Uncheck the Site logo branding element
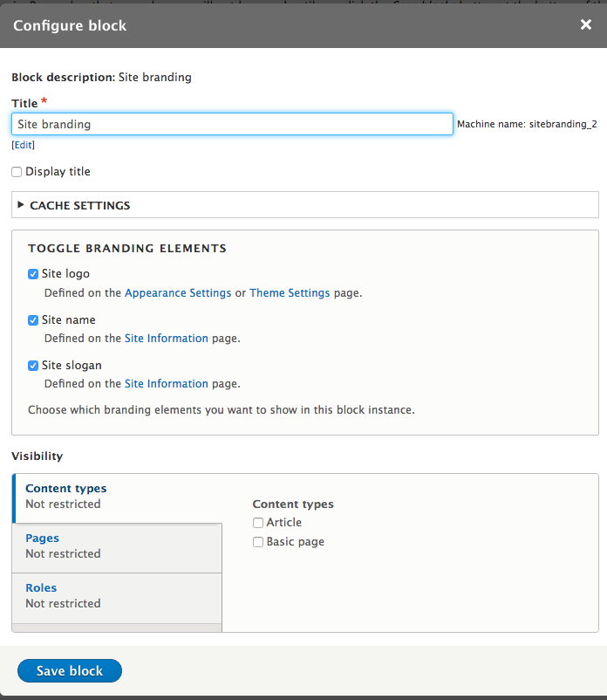The height and width of the screenshot is (700, 607). pyautogui.click(x=33, y=273)
